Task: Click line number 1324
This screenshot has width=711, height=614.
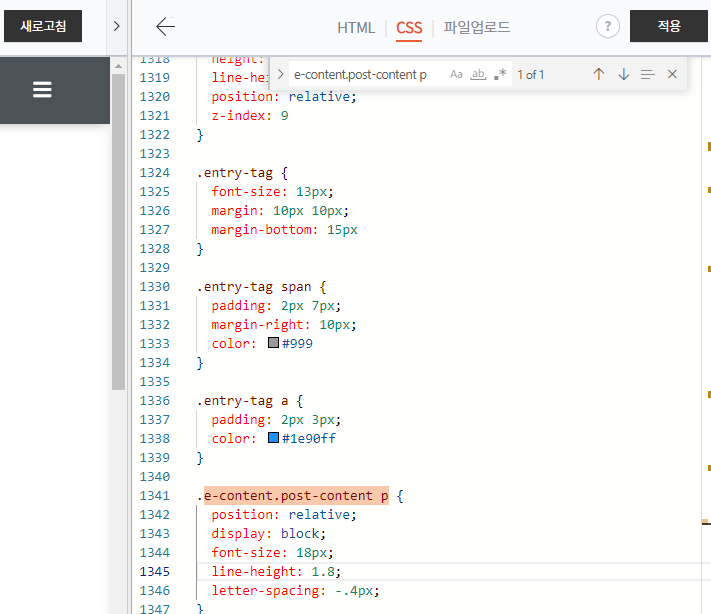Action: [155, 173]
